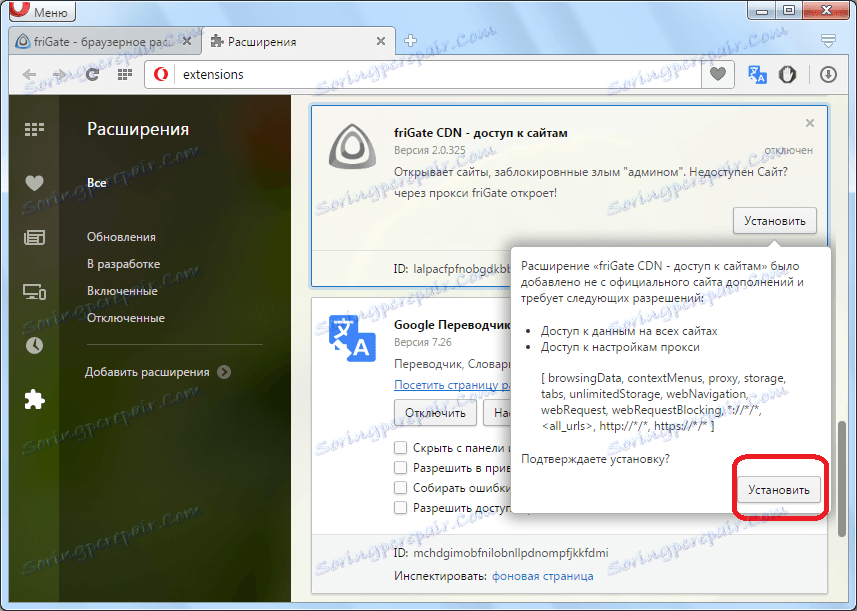The height and width of the screenshot is (611, 857).
Task: Toggle Собирать ошибки checkbox
Action: click(401, 487)
